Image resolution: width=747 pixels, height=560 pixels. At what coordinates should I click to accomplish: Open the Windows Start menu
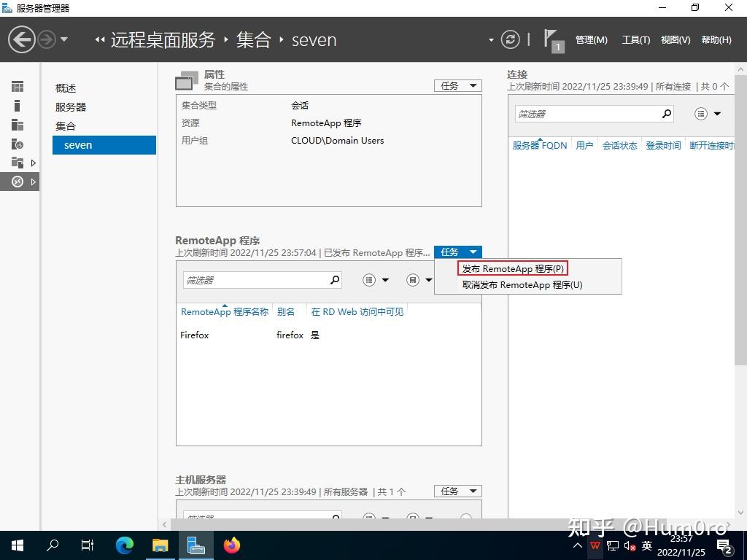[18, 545]
